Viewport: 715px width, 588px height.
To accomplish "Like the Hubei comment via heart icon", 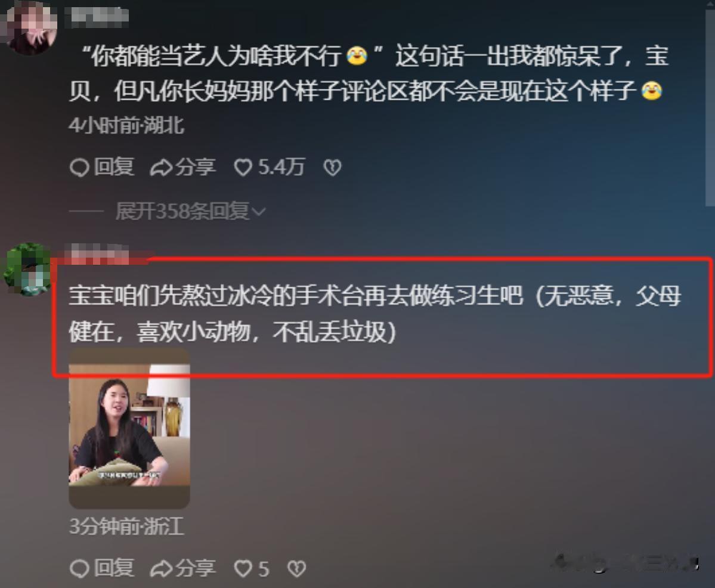I will pyautogui.click(x=243, y=168).
